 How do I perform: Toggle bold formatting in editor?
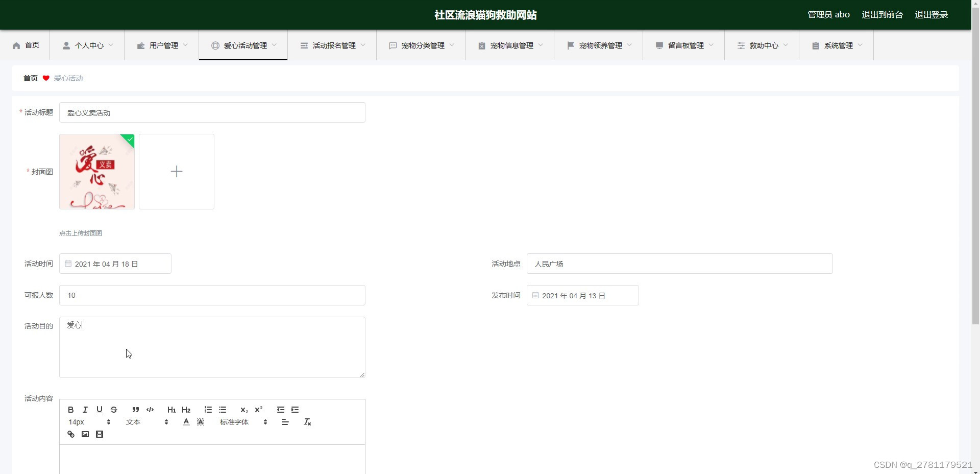(x=71, y=410)
